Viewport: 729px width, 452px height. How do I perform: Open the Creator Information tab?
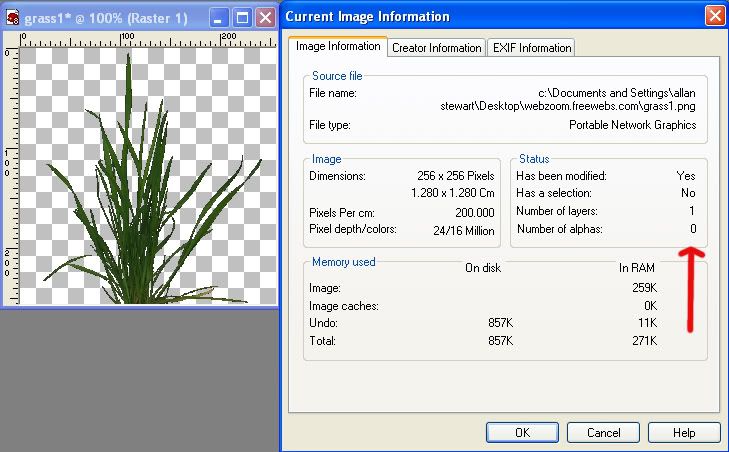(x=436, y=47)
